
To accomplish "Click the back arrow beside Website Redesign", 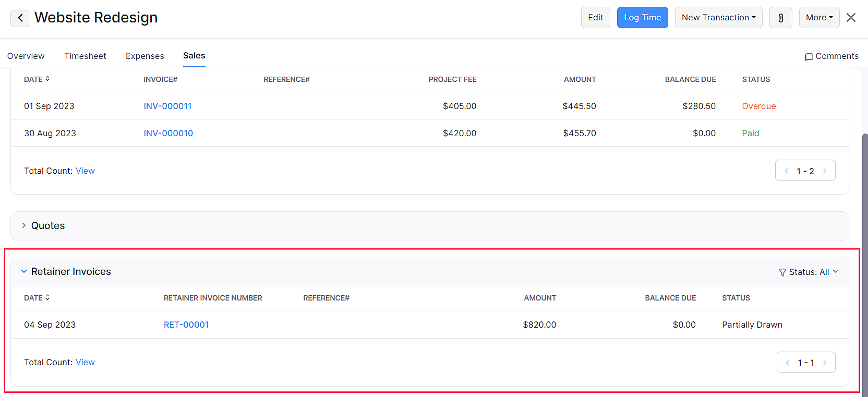I will click(x=20, y=18).
